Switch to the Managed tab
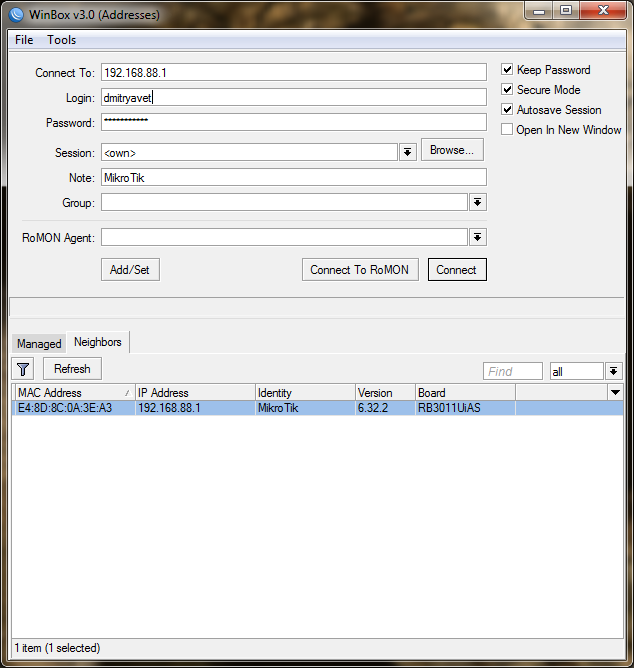This screenshot has width=634, height=668. tap(39, 344)
